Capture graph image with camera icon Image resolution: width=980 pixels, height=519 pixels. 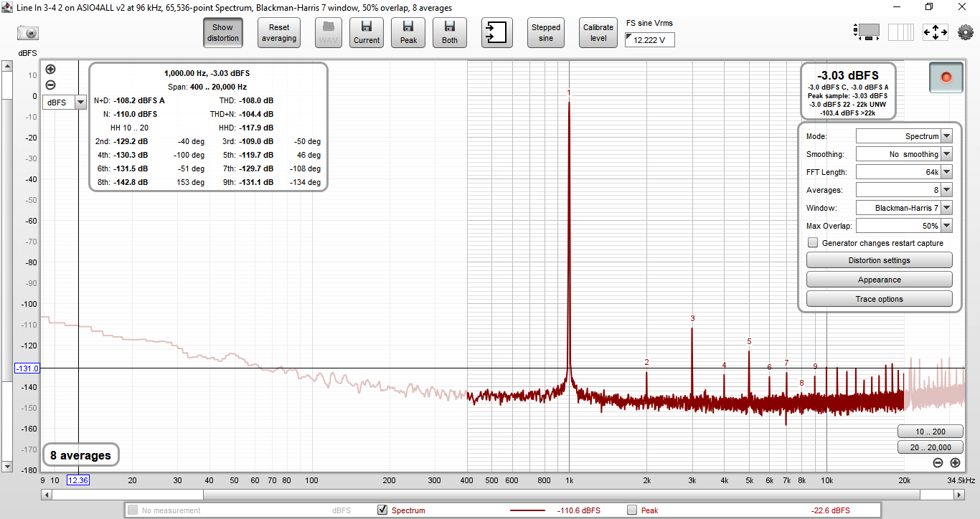tap(28, 33)
